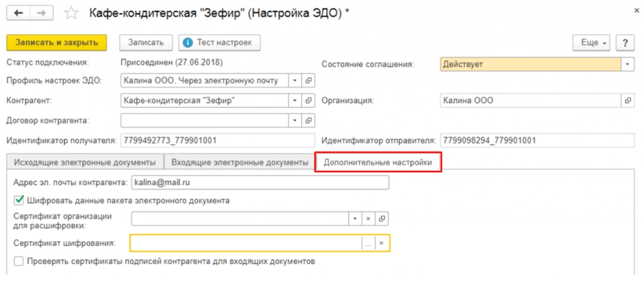Click the Записать и закрыть button

pos(56,42)
